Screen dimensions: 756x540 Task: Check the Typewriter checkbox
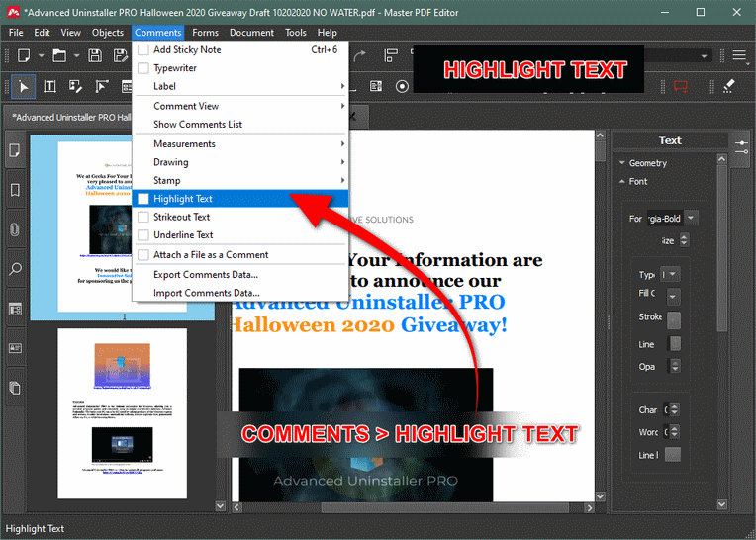[143, 68]
